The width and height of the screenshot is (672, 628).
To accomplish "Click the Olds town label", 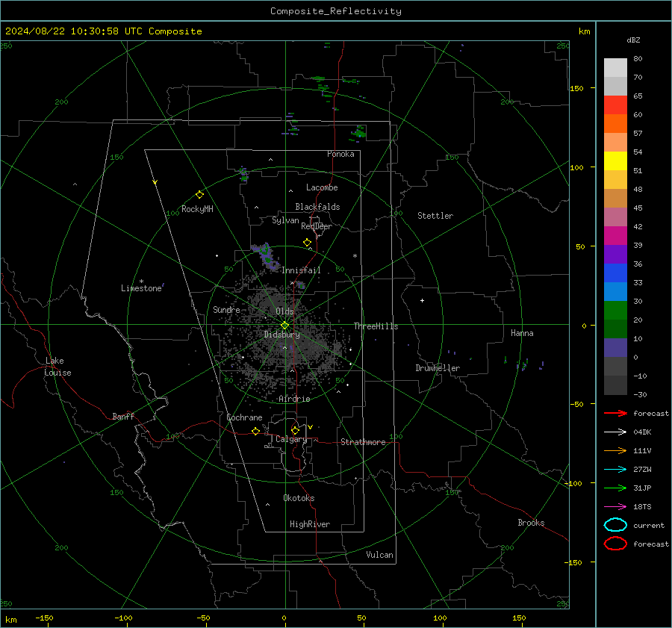I will point(284,311).
